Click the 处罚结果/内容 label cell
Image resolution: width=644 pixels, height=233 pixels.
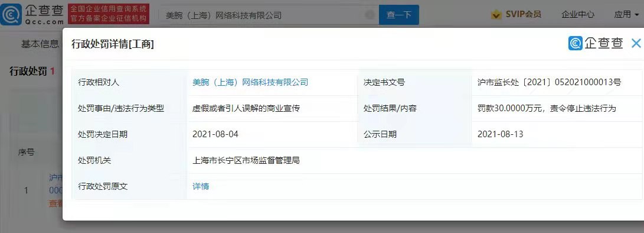click(x=414, y=108)
